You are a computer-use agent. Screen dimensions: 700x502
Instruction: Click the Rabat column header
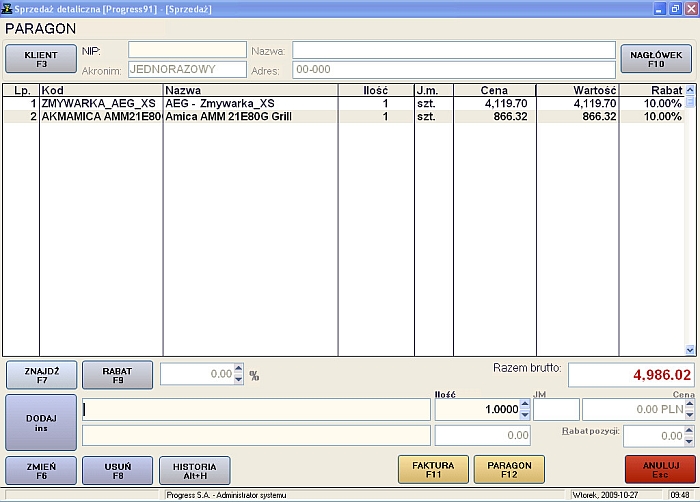pyautogui.click(x=652, y=90)
